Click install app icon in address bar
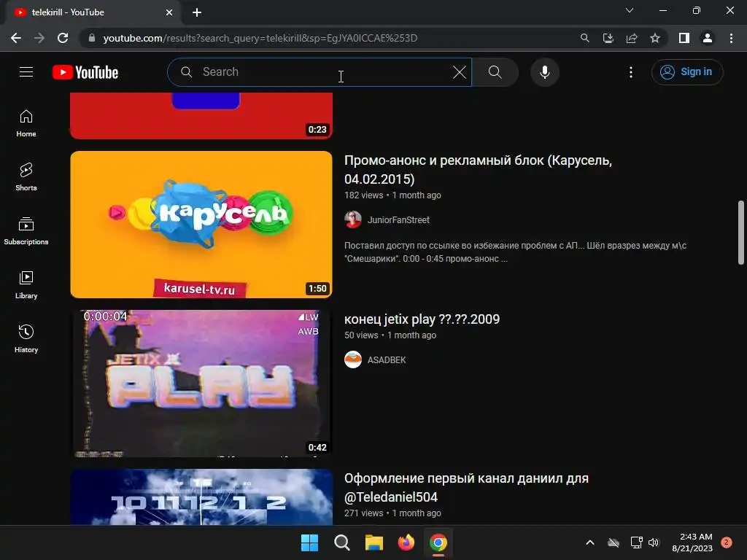This screenshot has height=560, width=747. point(608,38)
